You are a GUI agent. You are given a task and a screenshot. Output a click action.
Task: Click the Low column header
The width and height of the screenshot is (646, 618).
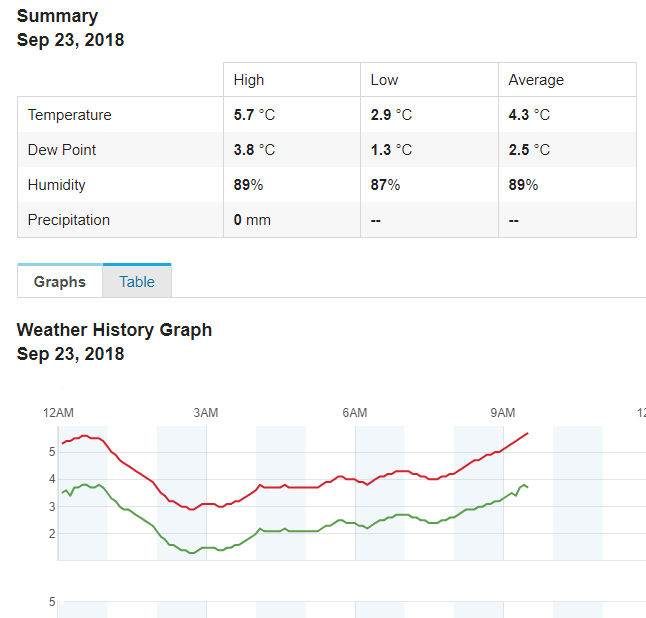tap(384, 80)
